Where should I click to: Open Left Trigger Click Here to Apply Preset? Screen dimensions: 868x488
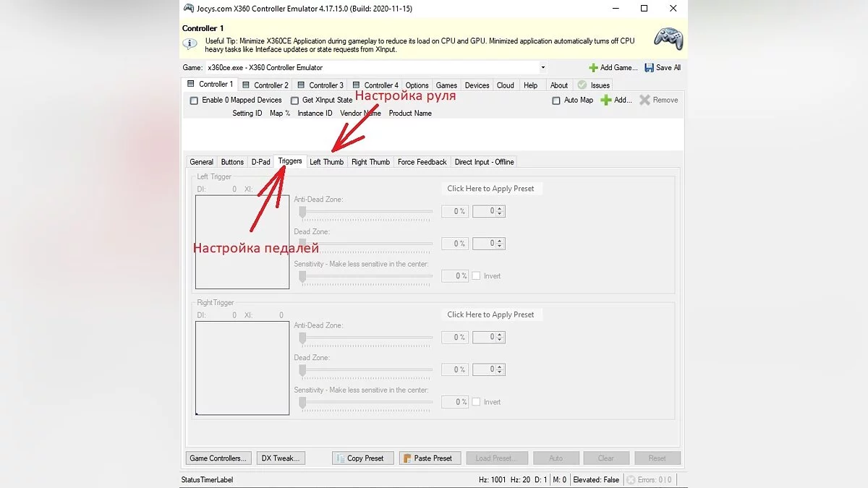click(x=491, y=189)
